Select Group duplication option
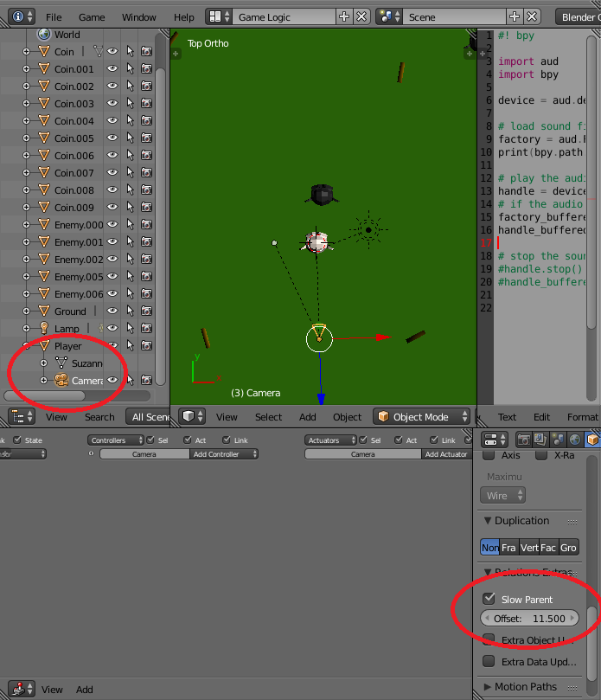601x700 pixels. 568,548
